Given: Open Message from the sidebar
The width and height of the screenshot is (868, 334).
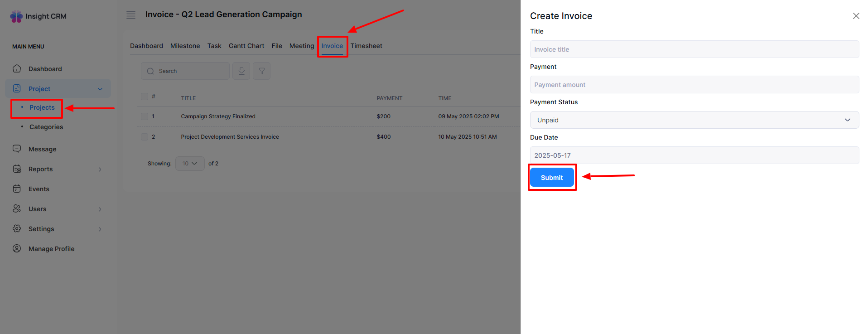Looking at the screenshot, I should (x=42, y=149).
